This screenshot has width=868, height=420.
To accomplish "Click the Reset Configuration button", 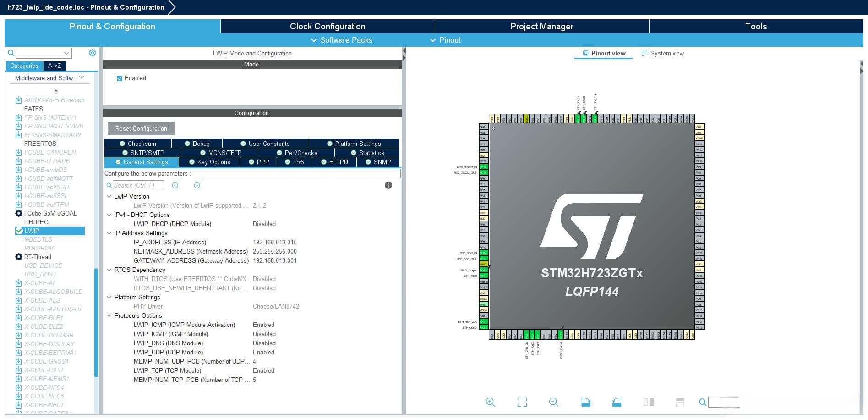I will coord(141,128).
